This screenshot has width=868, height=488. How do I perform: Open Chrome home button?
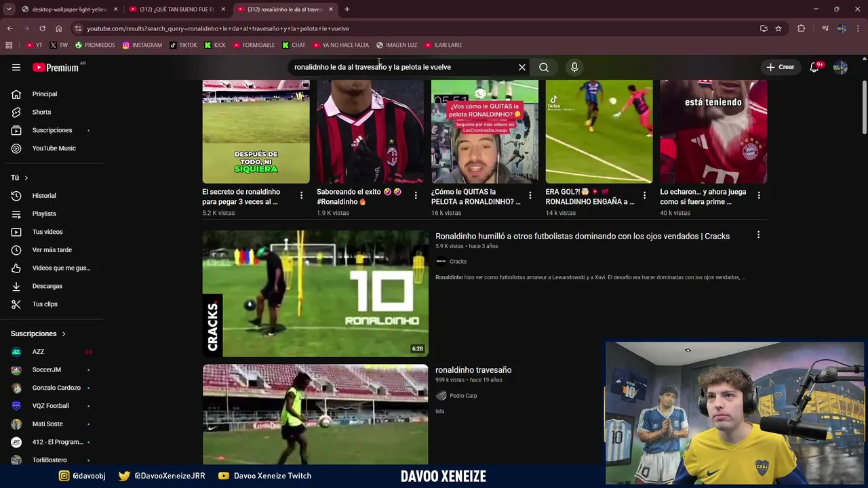click(59, 28)
